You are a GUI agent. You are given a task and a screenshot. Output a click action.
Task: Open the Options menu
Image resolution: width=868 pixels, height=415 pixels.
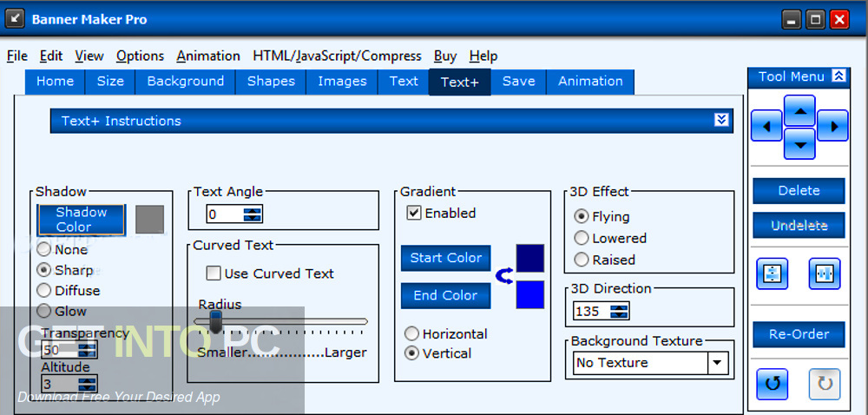tap(140, 56)
